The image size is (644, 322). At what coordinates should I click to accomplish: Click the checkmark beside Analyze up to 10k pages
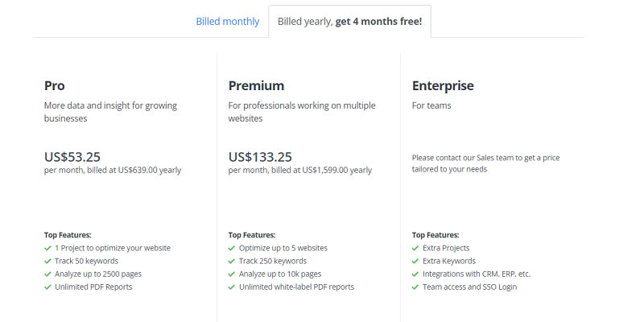pyautogui.click(x=232, y=274)
